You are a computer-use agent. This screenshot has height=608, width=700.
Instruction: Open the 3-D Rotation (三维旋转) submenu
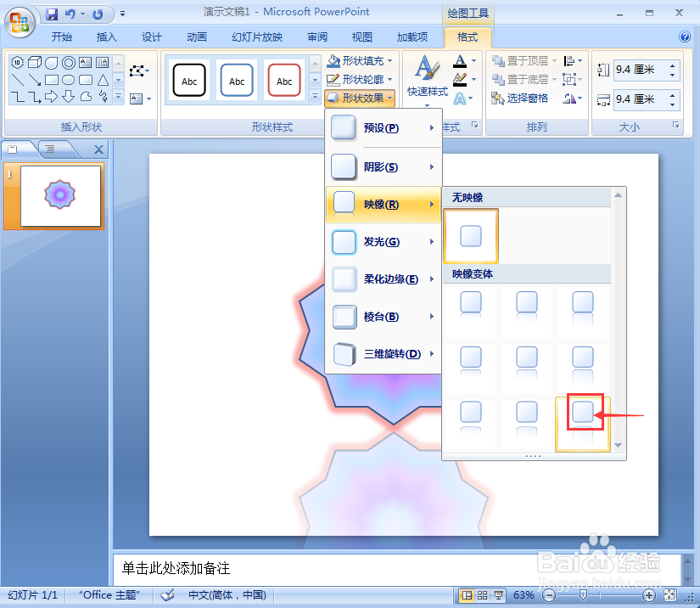[x=384, y=354]
